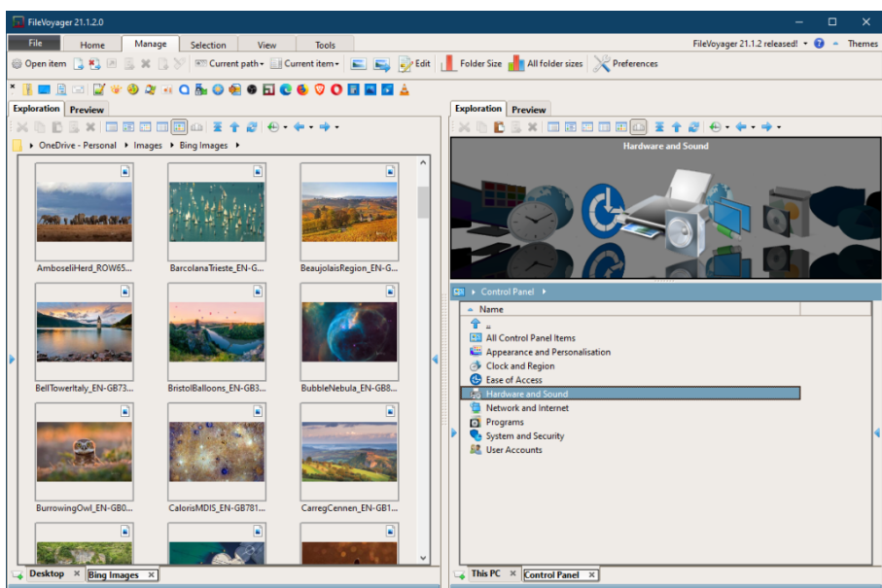The image size is (882, 588).
Task: Switch to the Selection ribbon tab
Action: pyautogui.click(x=208, y=45)
